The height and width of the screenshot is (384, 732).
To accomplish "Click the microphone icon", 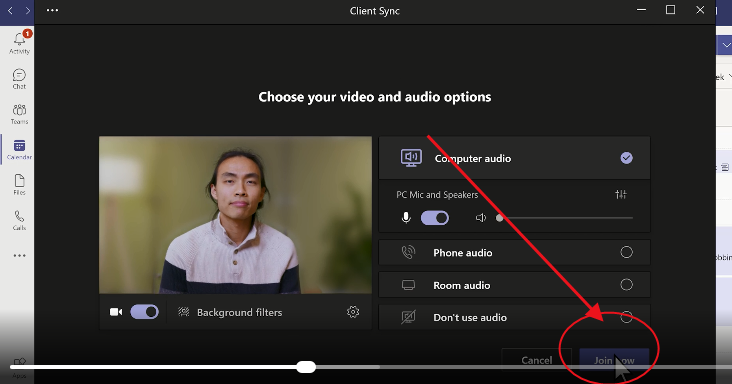I will [x=406, y=217].
